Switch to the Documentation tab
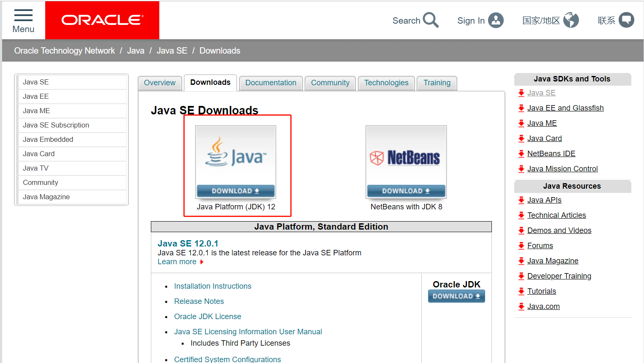 tap(271, 83)
